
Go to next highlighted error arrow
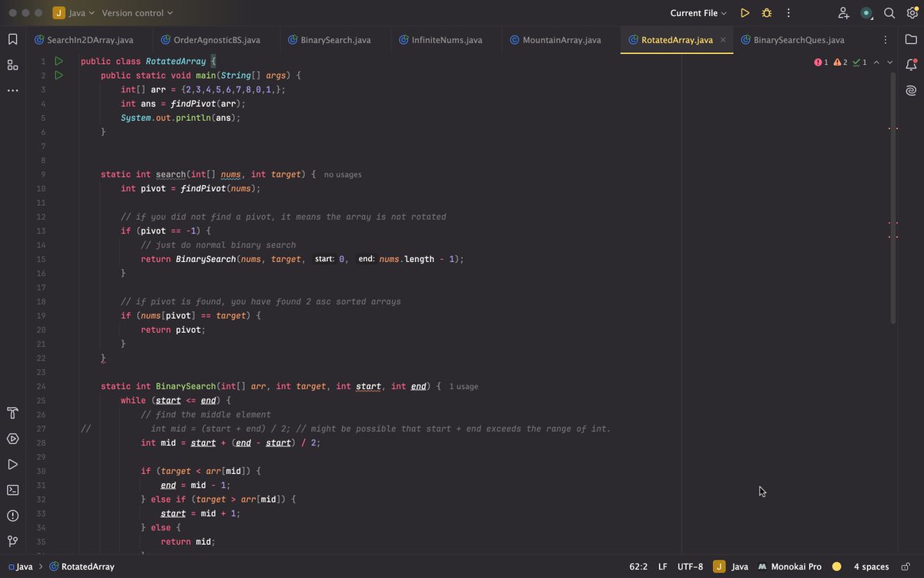tap(890, 62)
